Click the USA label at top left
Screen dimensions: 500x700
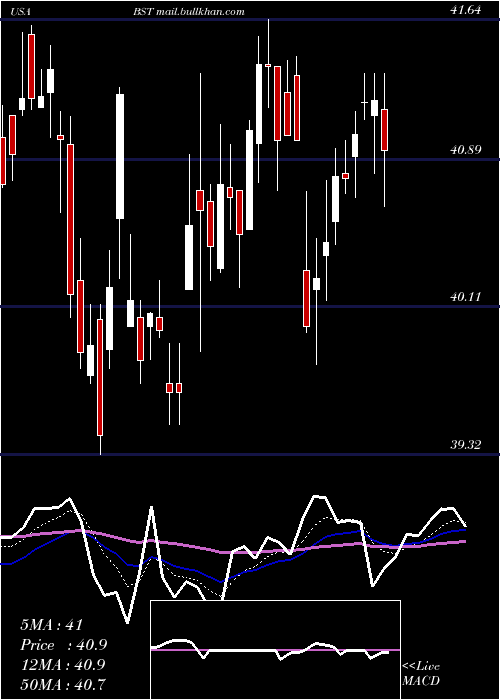pyautogui.click(x=20, y=12)
